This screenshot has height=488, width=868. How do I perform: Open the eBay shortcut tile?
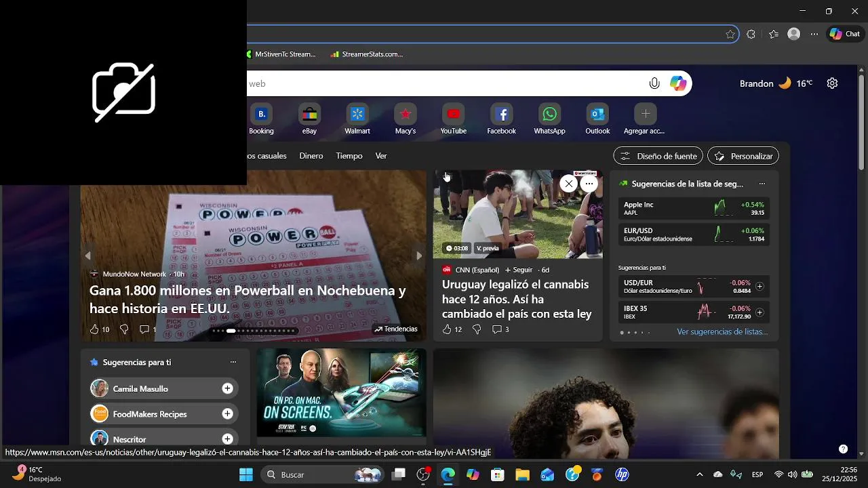[x=309, y=119]
